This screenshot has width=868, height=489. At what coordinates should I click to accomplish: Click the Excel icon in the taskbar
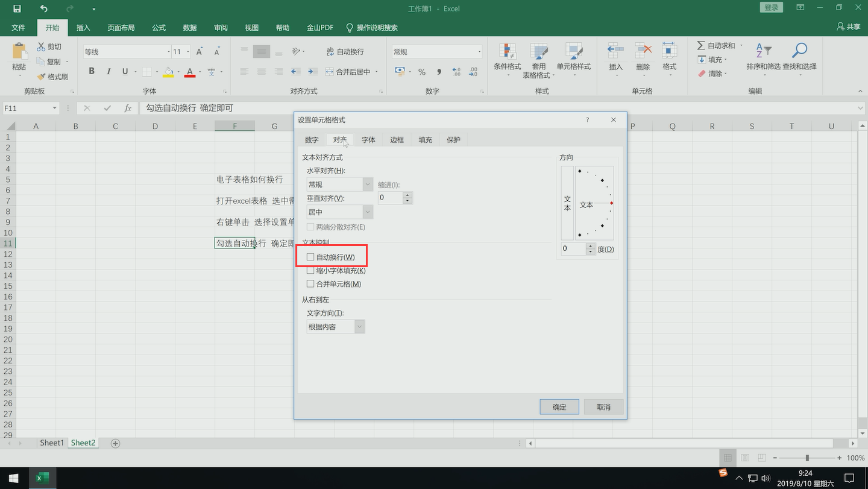pos(42,478)
